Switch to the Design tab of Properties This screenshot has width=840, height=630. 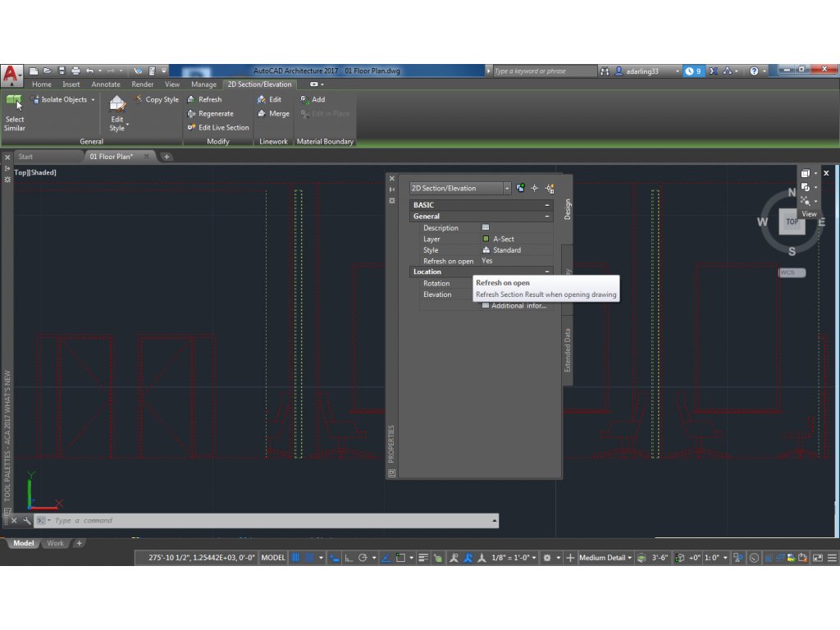pos(568,209)
